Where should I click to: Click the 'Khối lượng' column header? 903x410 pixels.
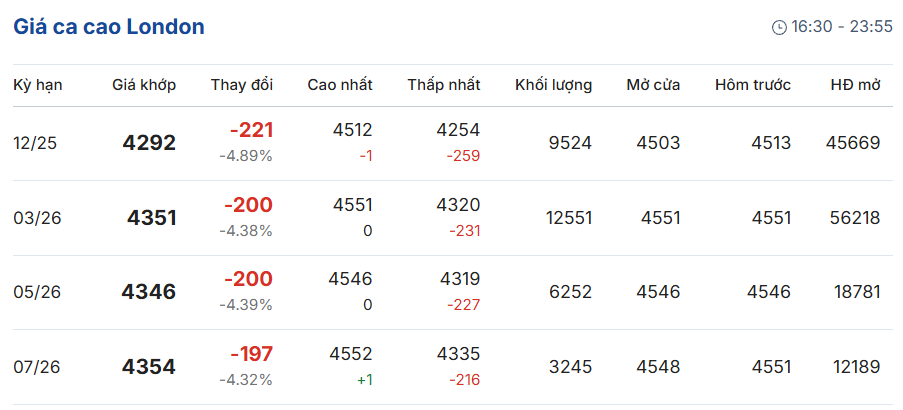pos(553,85)
